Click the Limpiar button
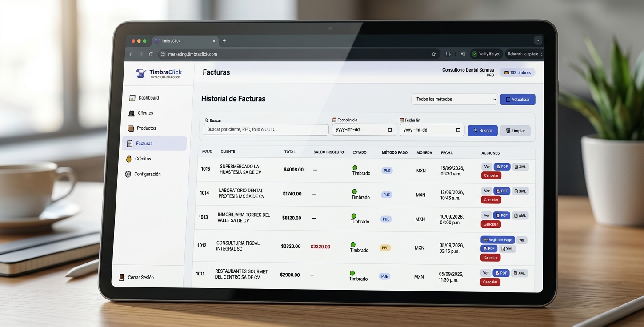The image size is (644, 327). click(515, 131)
